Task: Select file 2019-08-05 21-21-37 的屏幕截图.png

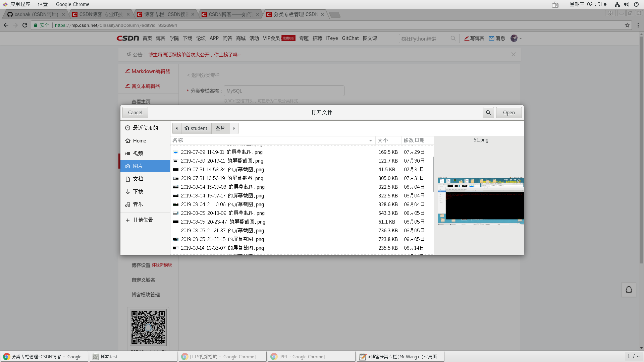Action: coord(302,231)
